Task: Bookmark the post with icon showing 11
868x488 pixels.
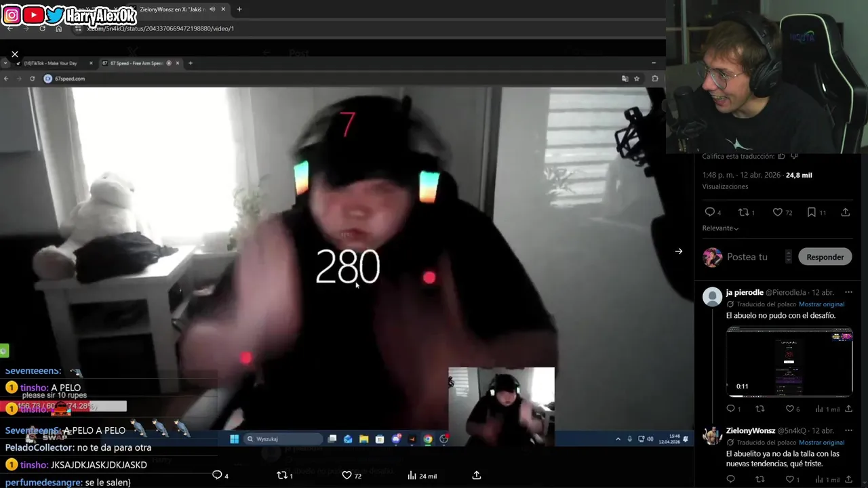Action: pyautogui.click(x=811, y=212)
